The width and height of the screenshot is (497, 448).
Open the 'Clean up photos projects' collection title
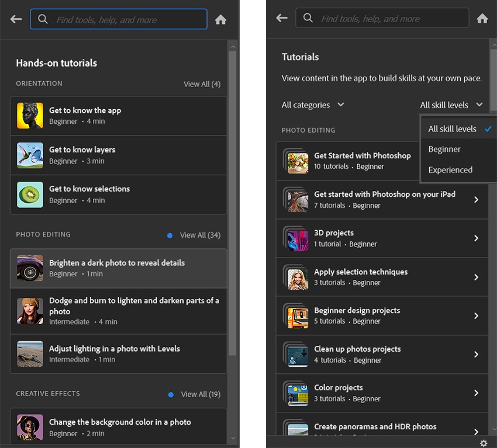(x=357, y=349)
